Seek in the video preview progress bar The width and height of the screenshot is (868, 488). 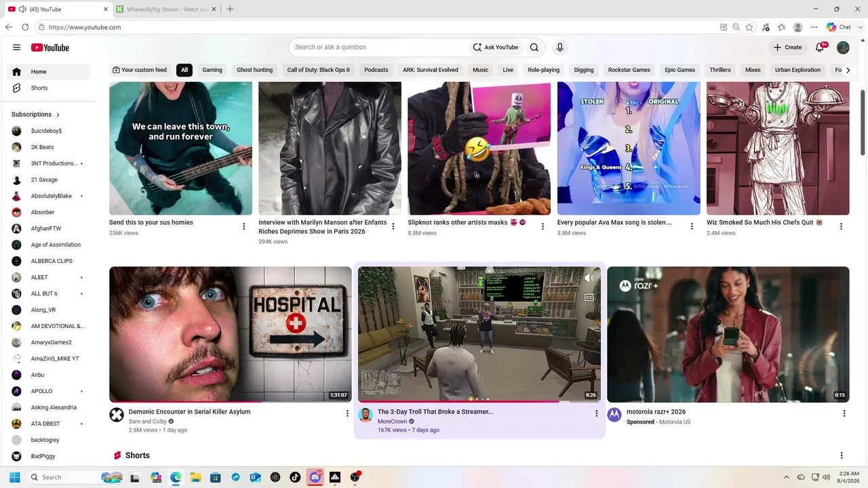point(479,401)
